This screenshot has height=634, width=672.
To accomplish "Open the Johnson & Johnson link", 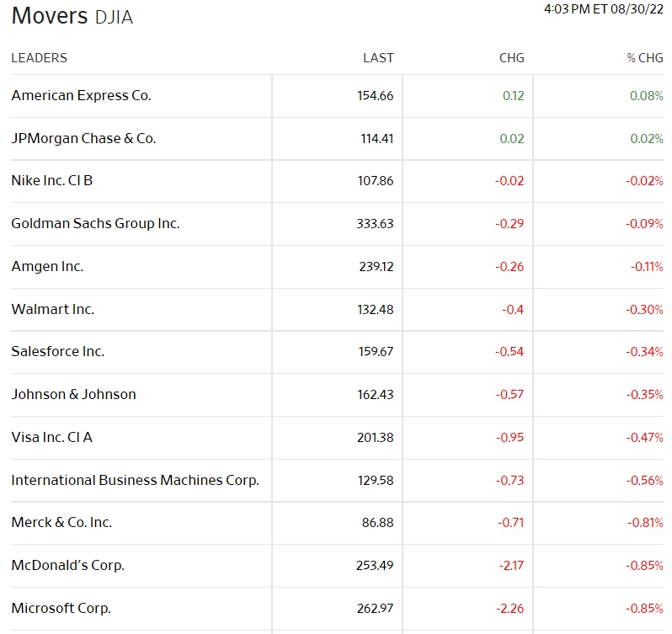I will tap(74, 394).
